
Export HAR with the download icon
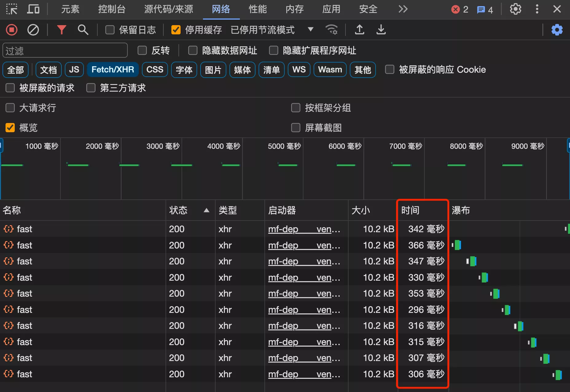point(381,30)
